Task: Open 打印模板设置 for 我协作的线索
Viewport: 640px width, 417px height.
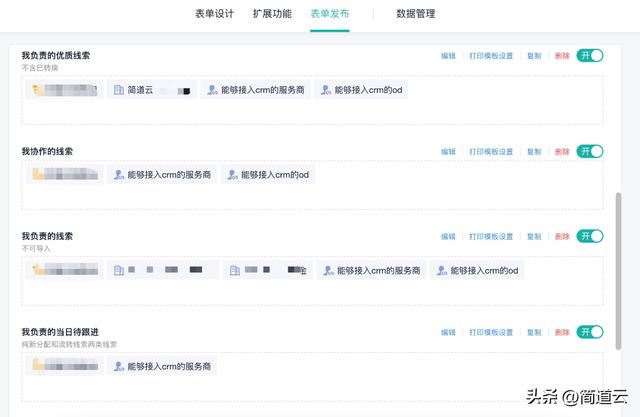Action: tap(491, 152)
